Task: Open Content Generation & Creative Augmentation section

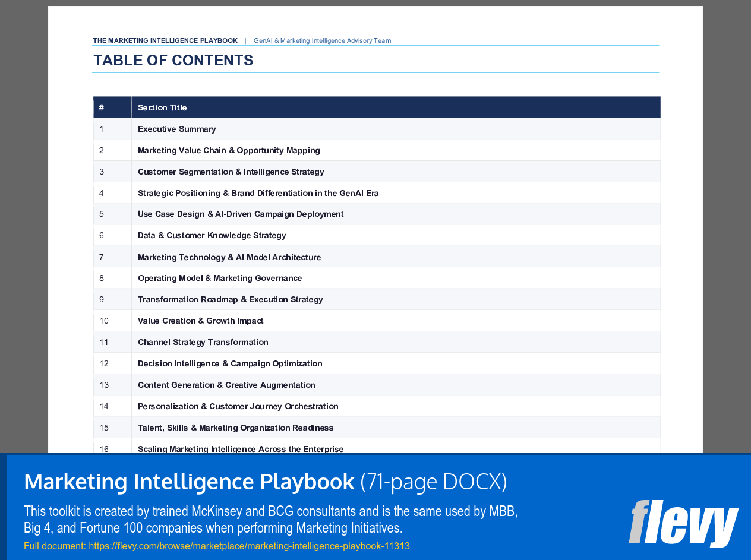Action: tap(226, 385)
